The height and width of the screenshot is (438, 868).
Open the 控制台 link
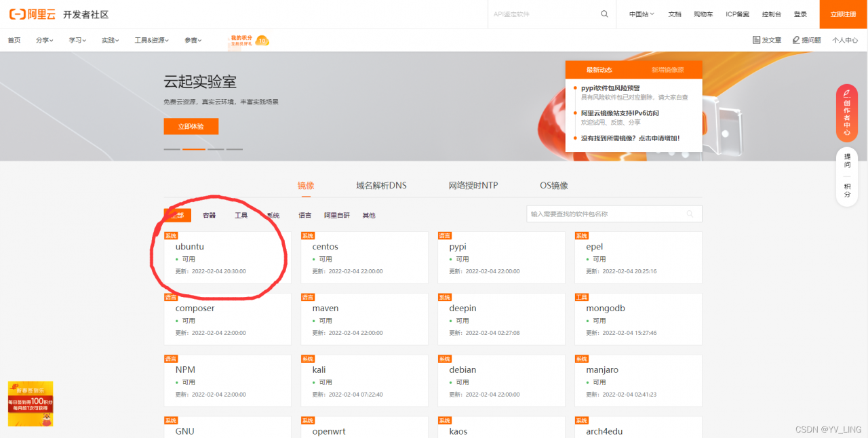pos(772,14)
